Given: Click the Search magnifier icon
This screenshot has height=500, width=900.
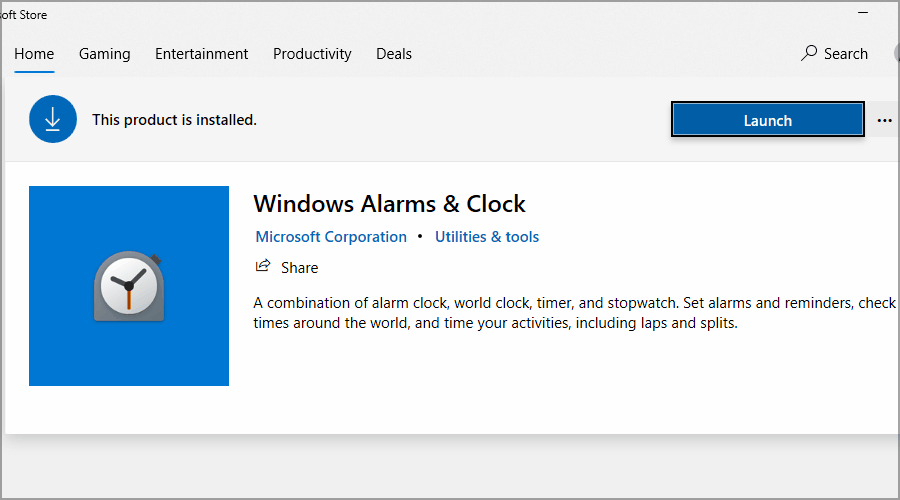Looking at the screenshot, I should click(x=809, y=53).
